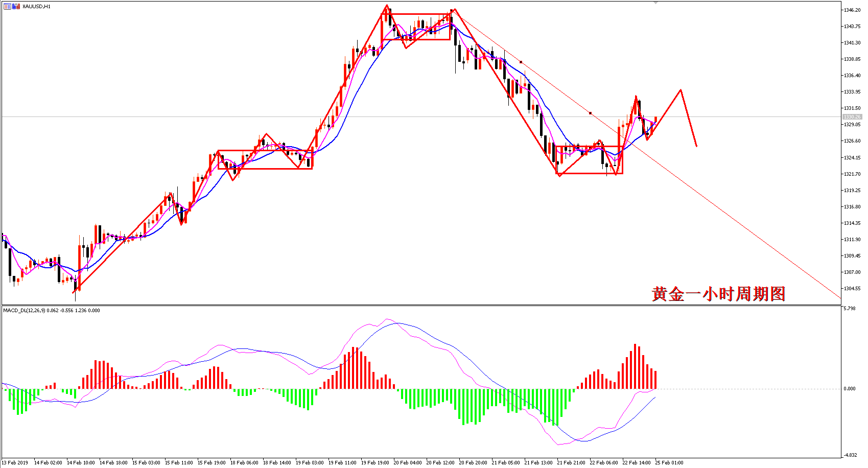The image size is (868, 468).
Task: Click the MACD scale bottom value -4.832
Action: coord(850,455)
